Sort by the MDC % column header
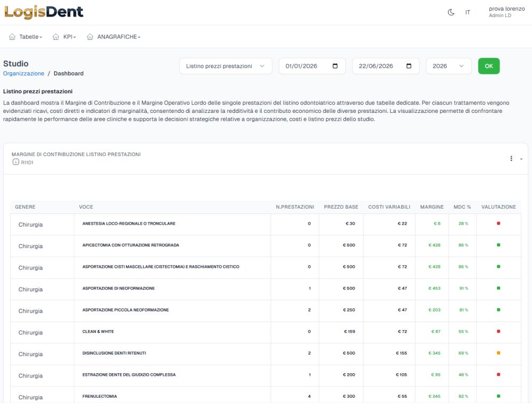Screen dimensions: 532x403 (x=462, y=207)
